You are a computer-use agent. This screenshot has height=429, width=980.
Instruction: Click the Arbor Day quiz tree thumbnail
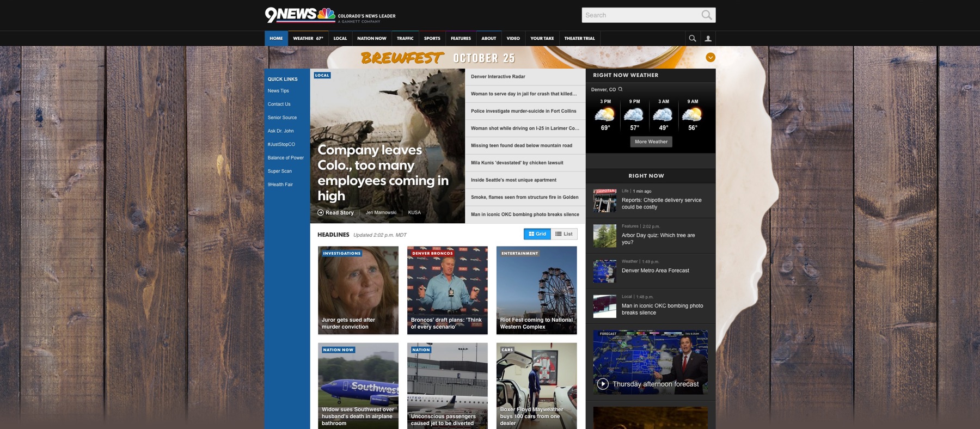[x=605, y=236]
